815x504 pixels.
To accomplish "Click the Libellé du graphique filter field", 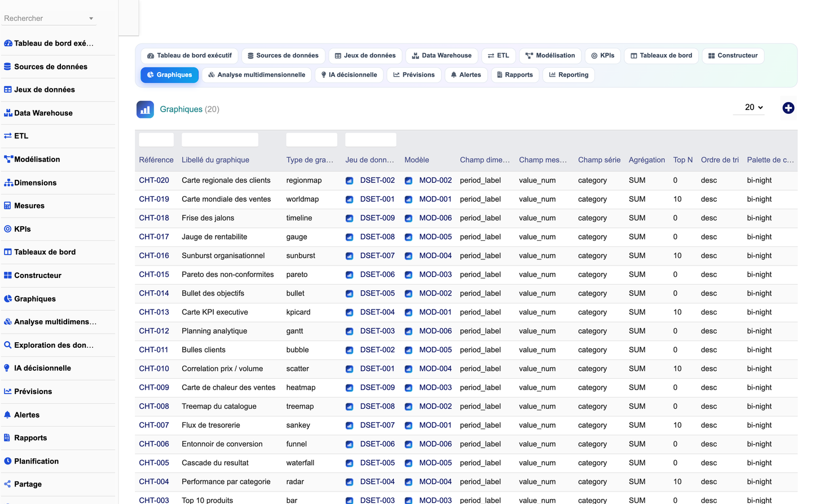I will pyautogui.click(x=220, y=140).
